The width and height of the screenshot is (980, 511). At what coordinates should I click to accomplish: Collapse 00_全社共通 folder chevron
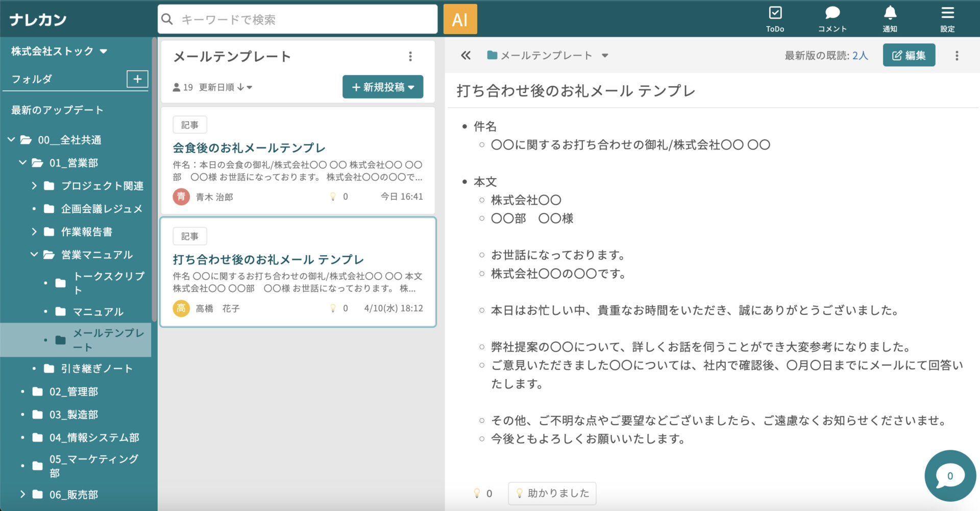(x=11, y=139)
